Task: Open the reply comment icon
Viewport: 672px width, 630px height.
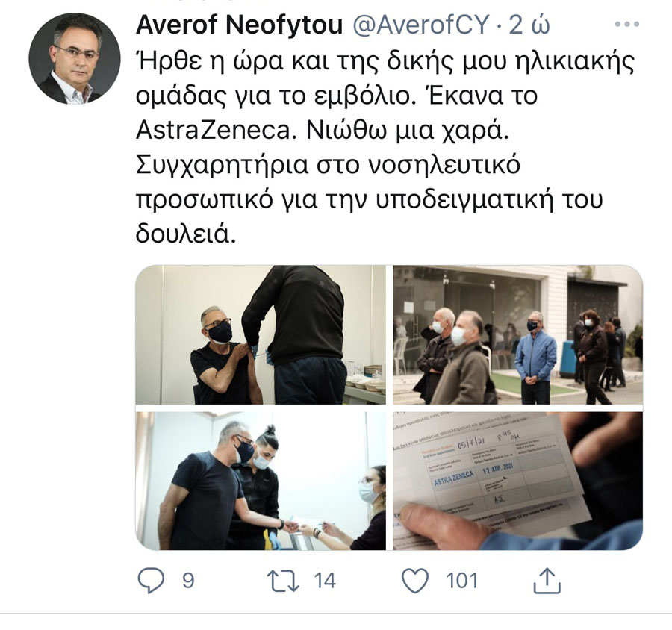Action: point(151,580)
